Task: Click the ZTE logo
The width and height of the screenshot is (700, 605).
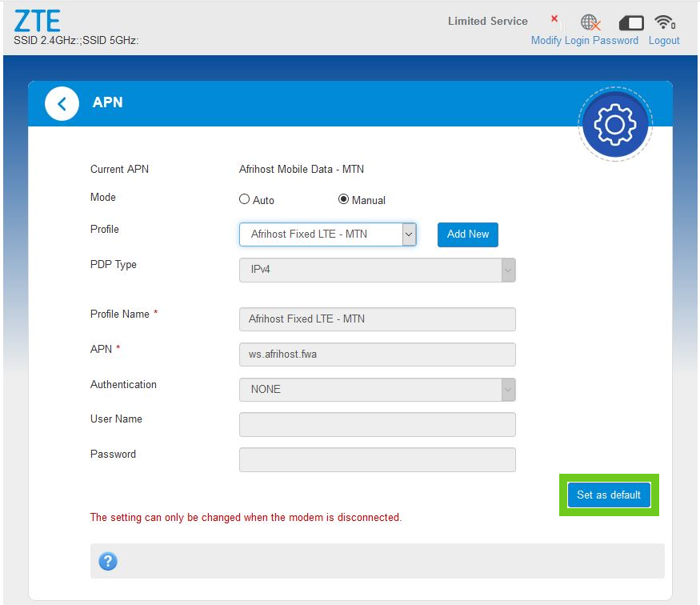Action: point(37,20)
